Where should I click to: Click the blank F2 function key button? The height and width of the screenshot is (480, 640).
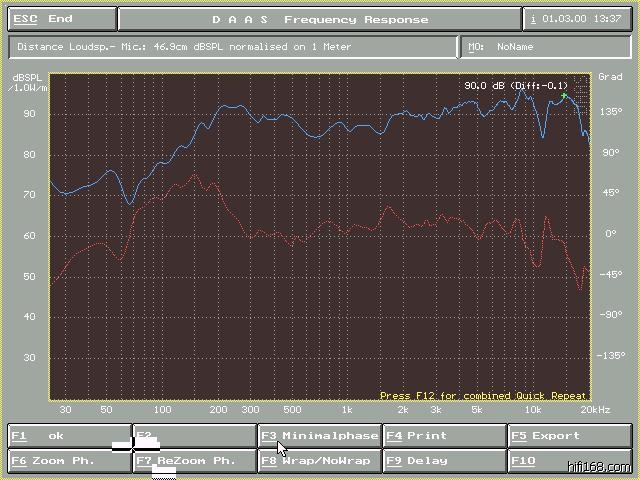(x=194, y=436)
